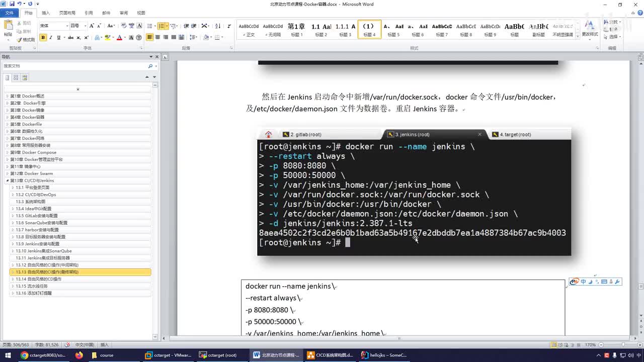
Task: Apply subscript formatting
Action: click(79, 38)
